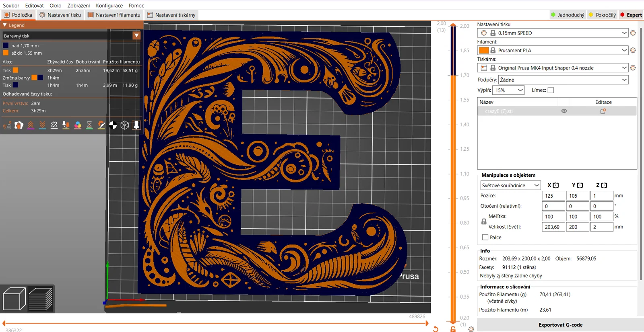Hide crazyE (7).stl using eye icon
644x332 pixels.
[x=564, y=111]
